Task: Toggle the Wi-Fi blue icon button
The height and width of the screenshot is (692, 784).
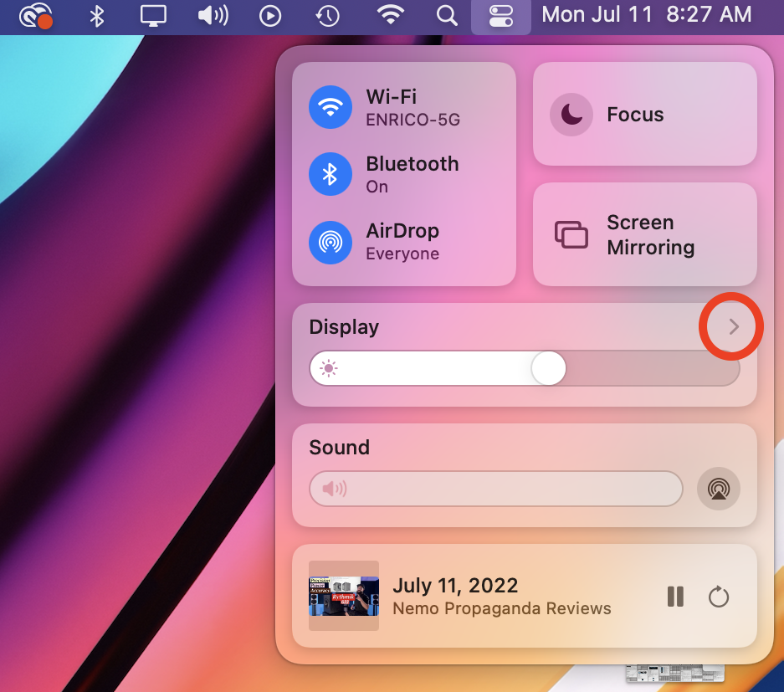Action: click(331, 107)
